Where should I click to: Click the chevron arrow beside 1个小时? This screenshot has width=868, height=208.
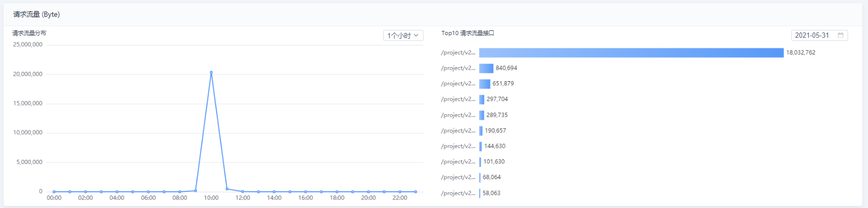(416, 36)
